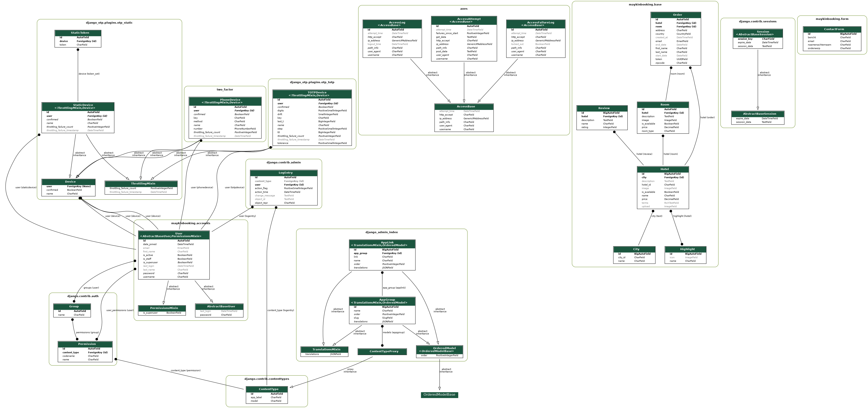Click the axes group label

click(x=464, y=9)
